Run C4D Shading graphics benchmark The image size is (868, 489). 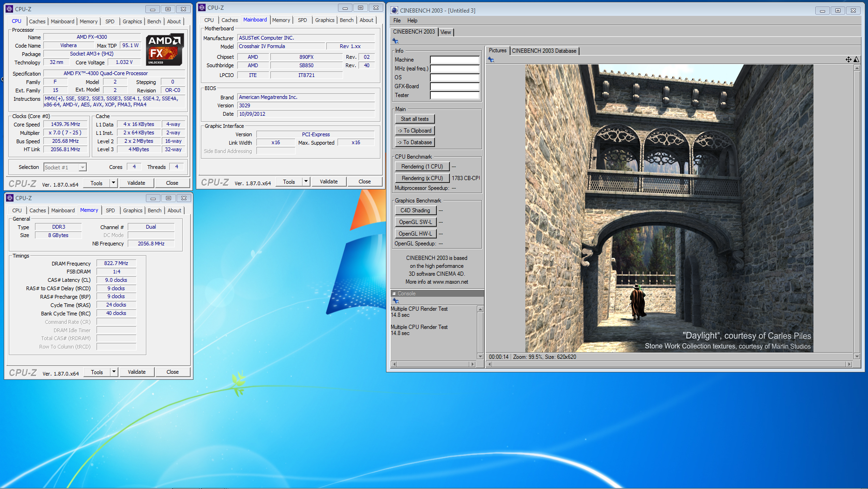[x=415, y=210]
